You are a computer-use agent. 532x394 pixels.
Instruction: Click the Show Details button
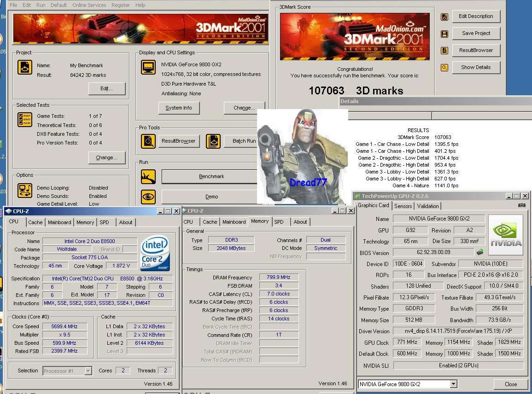point(476,67)
